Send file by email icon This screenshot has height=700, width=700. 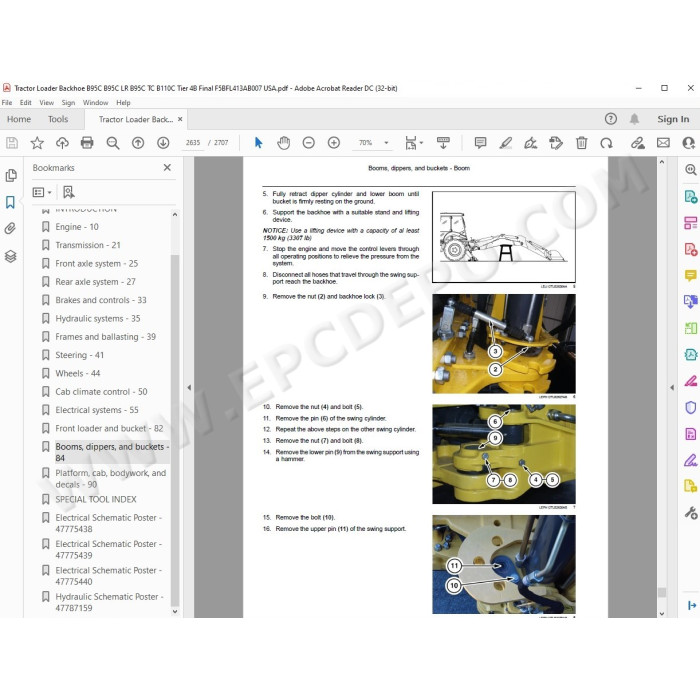point(663,143)
